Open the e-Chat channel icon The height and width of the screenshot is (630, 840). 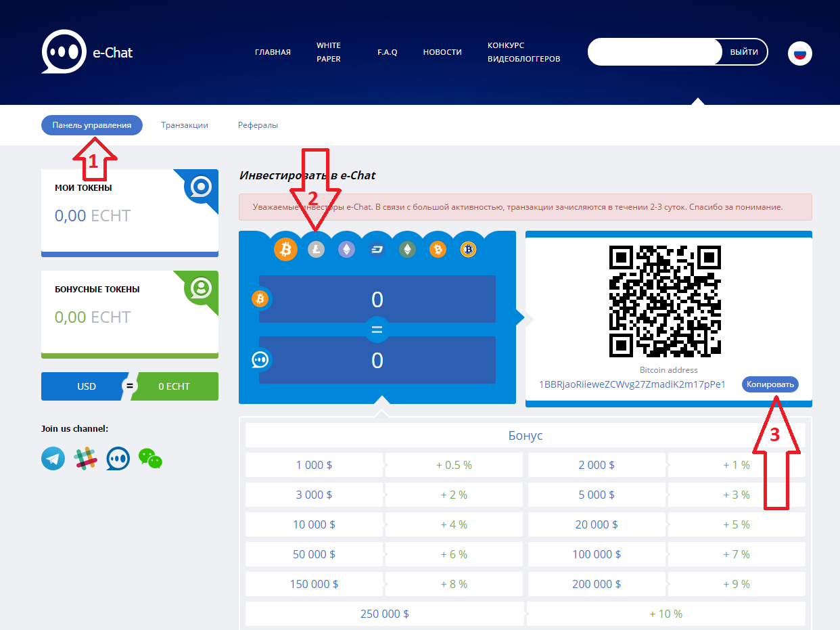(118, 458)
